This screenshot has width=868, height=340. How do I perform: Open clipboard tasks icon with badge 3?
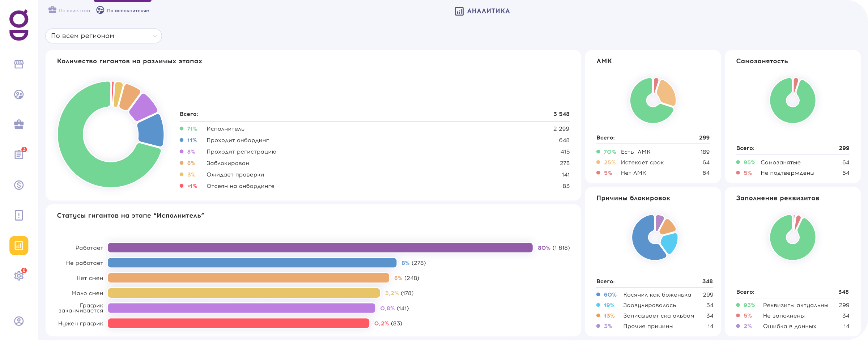click(19, 155)
